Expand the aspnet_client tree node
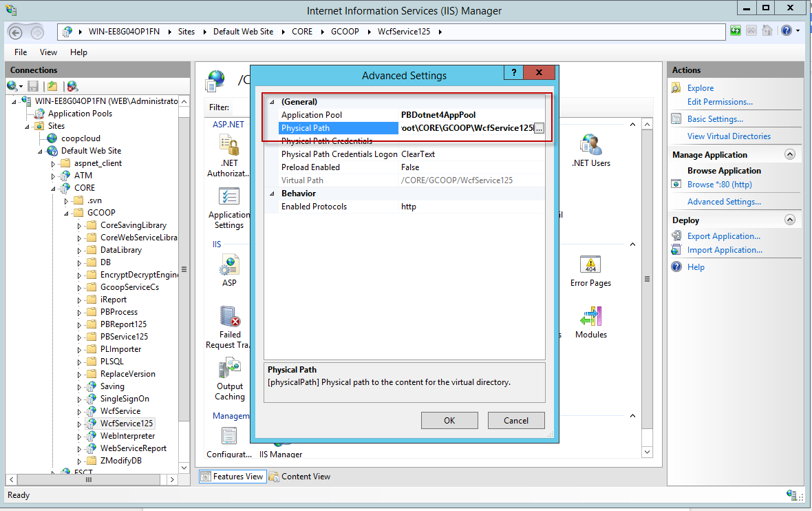The height and width of the screenshot is (511, 812). pyautogui.click(x=54, y=164)
